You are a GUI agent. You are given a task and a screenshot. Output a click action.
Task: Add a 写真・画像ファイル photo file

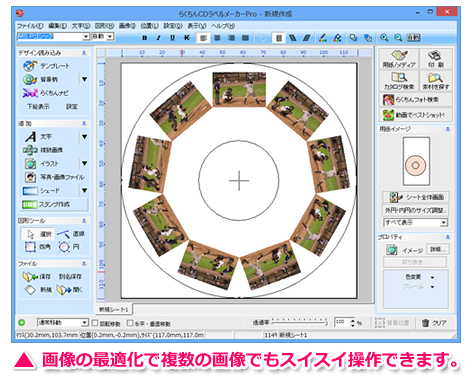click(x=54, y=177)
